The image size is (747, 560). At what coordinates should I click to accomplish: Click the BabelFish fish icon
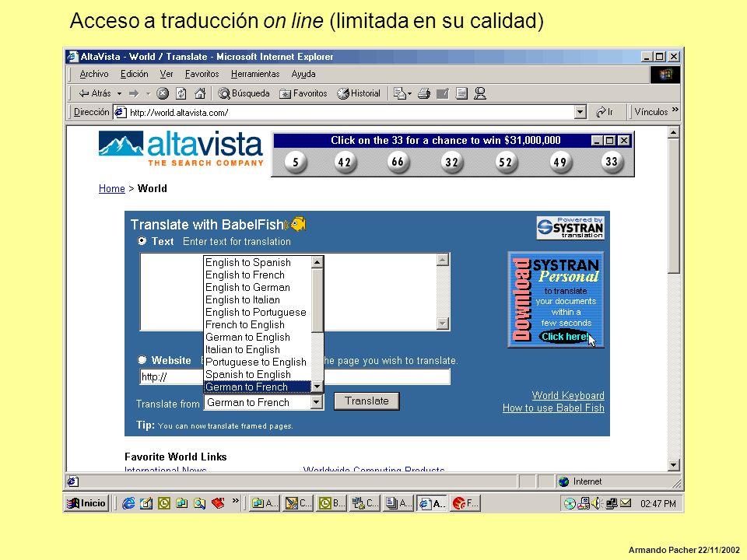tap(296, 223)
